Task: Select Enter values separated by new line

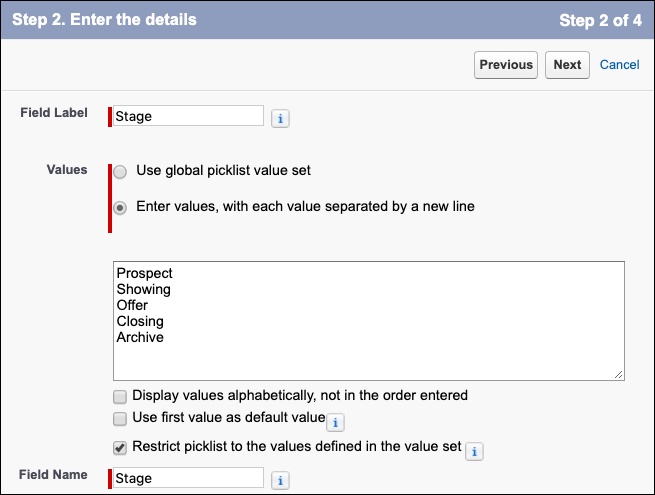Action: (x=120, y=208)
